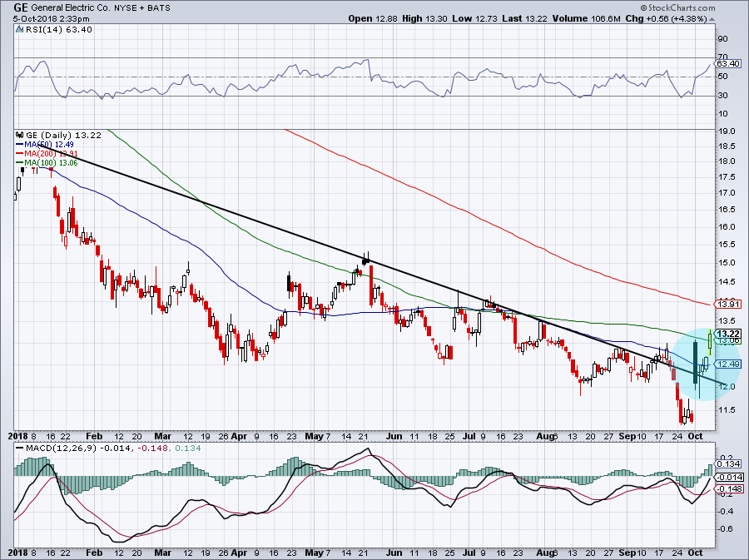Click the High 13.30 value

tap(424, 18)
